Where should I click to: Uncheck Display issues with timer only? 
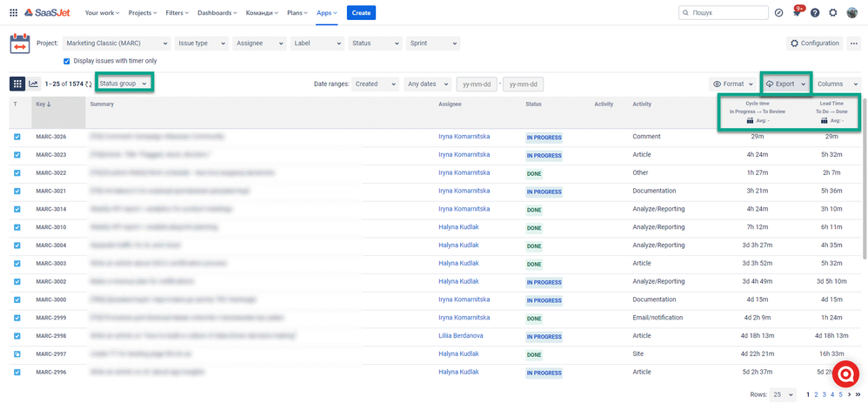(67, 61)
